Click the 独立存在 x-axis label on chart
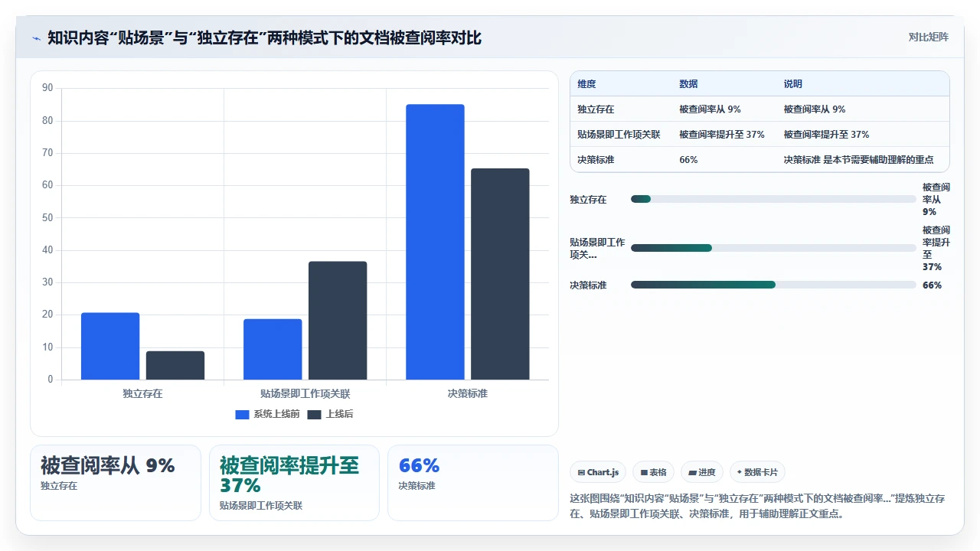Viewport: 980px width, 551px height. [142, 393]
